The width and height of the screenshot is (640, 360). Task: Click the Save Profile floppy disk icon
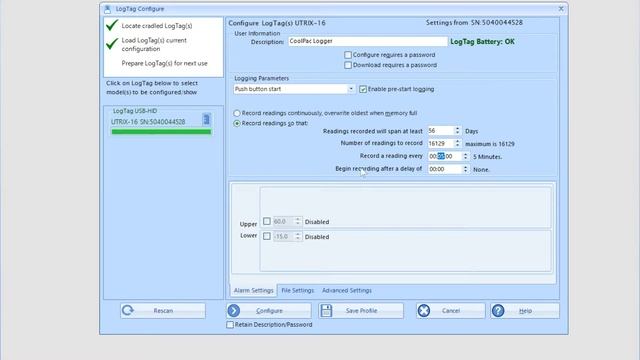[x=326, y=311]
